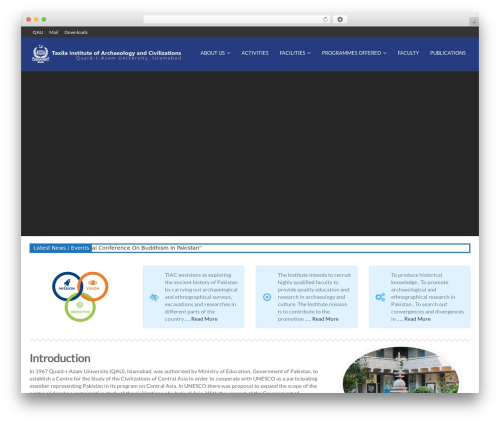The image size is (500, 423).
Task: Click the mission card target icon
Action: point(267,297)
